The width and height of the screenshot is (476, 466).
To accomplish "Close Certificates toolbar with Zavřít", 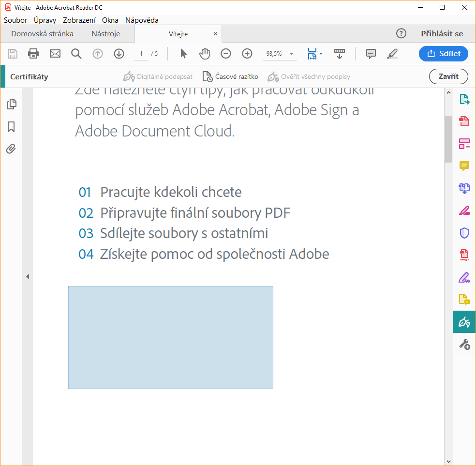I will [448, 76].
